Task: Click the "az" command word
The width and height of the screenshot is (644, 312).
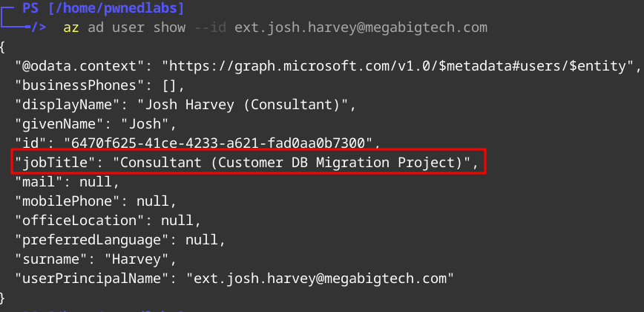Action: [x=71, y=27]
